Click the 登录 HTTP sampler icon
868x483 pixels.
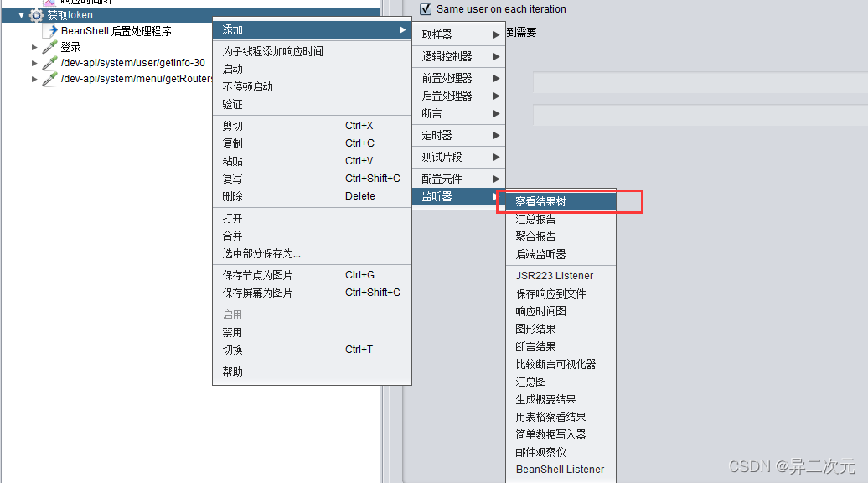48,46
